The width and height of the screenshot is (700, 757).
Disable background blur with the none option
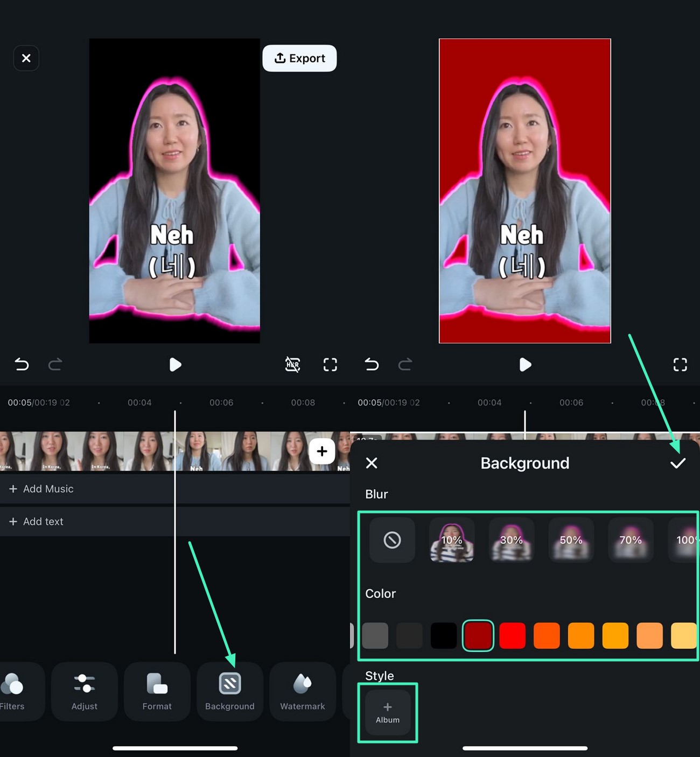(392, 540)
